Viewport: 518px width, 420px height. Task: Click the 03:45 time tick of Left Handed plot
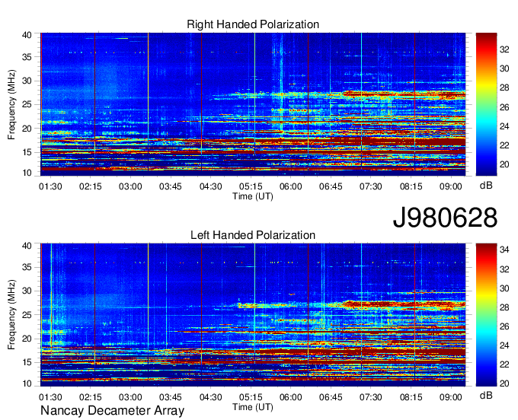171,397
